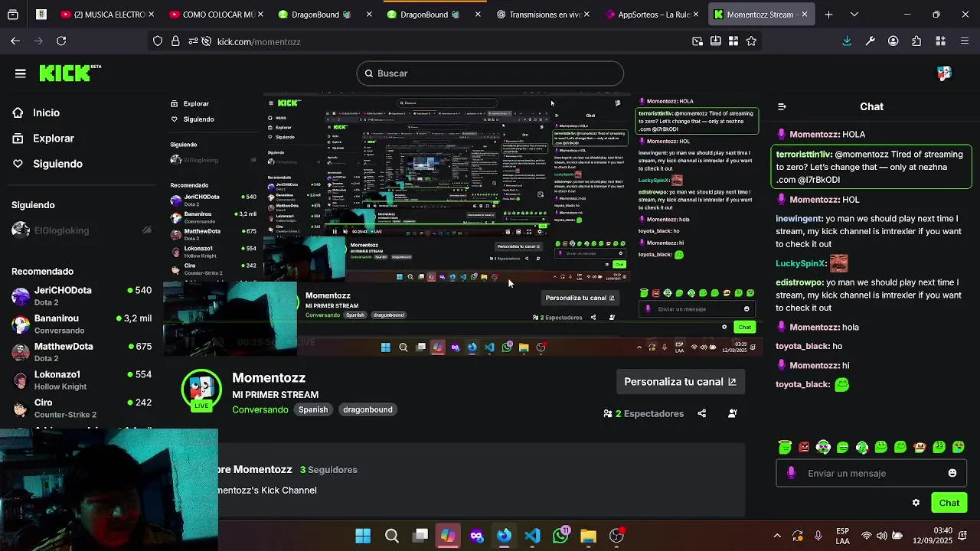Collapse the chat panel with arrow icon

pyautogui.click(x=782, y=107)
